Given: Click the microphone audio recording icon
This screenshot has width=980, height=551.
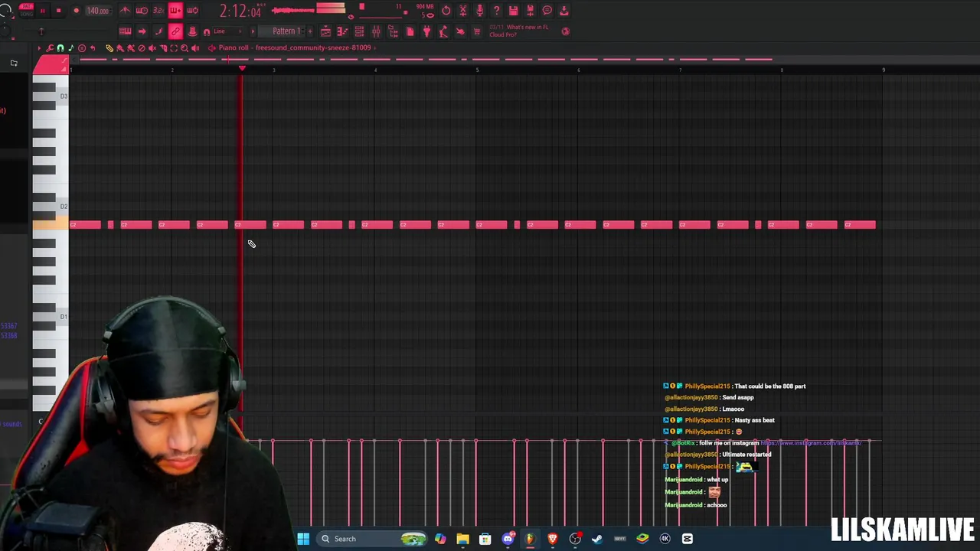Looking at the screenshot, I should click(x=479, y=10).
